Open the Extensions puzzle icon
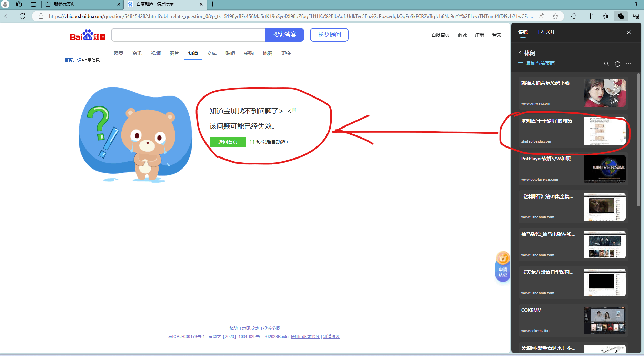 [x=574, y=16]
